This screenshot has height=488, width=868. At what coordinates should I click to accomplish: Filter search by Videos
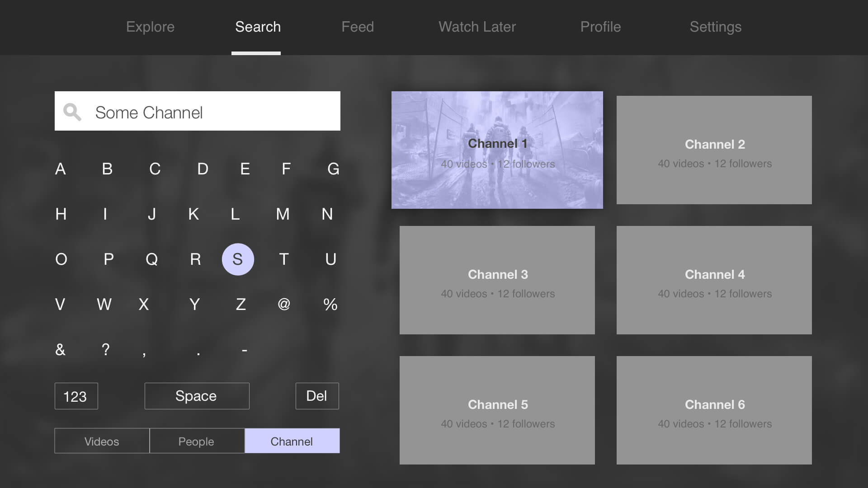102,441
